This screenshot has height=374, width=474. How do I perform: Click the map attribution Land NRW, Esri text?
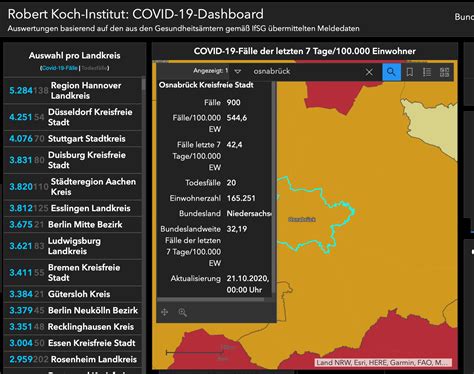[383, 363]
